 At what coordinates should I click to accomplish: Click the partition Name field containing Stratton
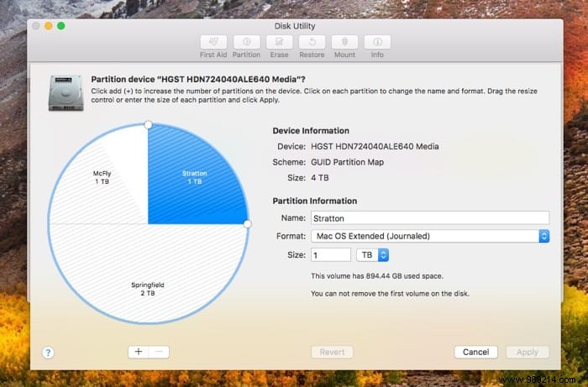point(430,218)
